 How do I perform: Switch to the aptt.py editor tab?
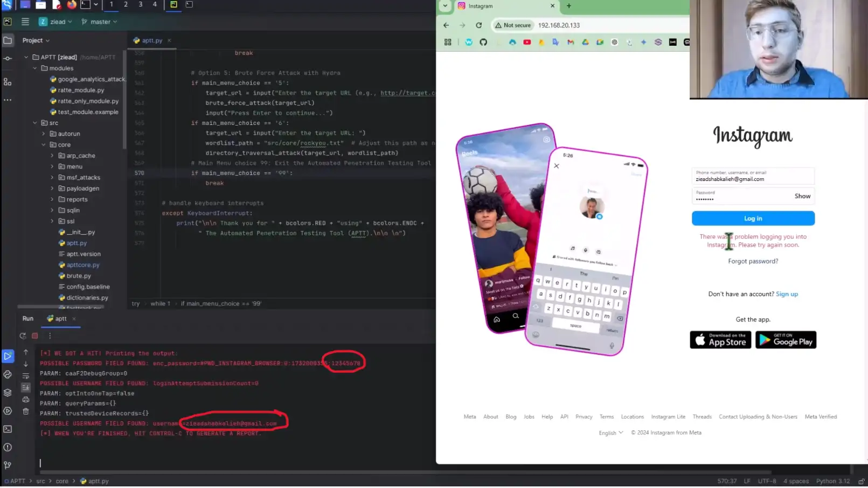(151, 40)
